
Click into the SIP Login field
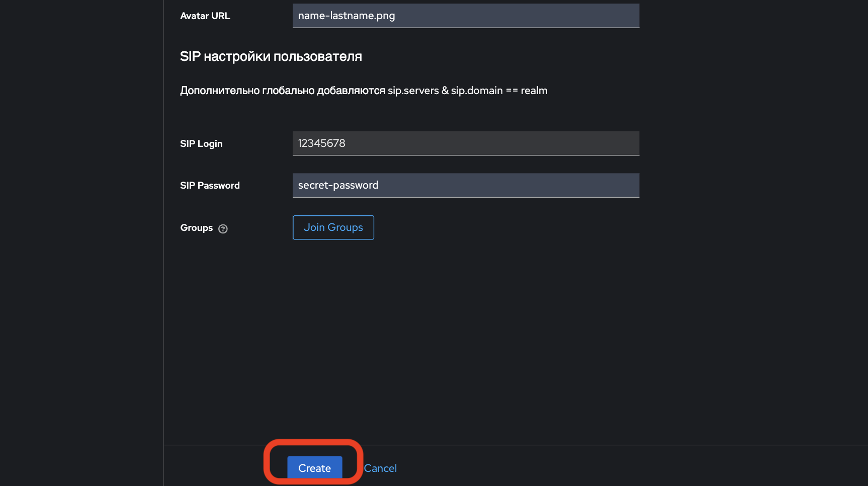pos(466,143)
